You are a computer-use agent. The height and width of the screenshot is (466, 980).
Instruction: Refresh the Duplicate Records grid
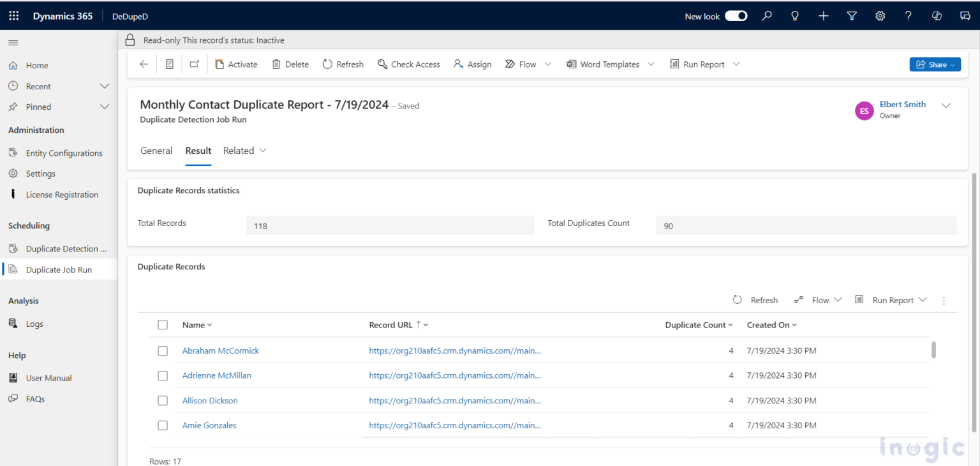click(x=755, y=299)
